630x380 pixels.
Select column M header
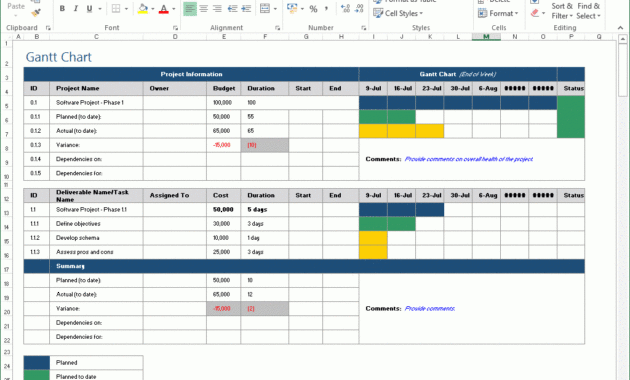(x=486, y=37)
